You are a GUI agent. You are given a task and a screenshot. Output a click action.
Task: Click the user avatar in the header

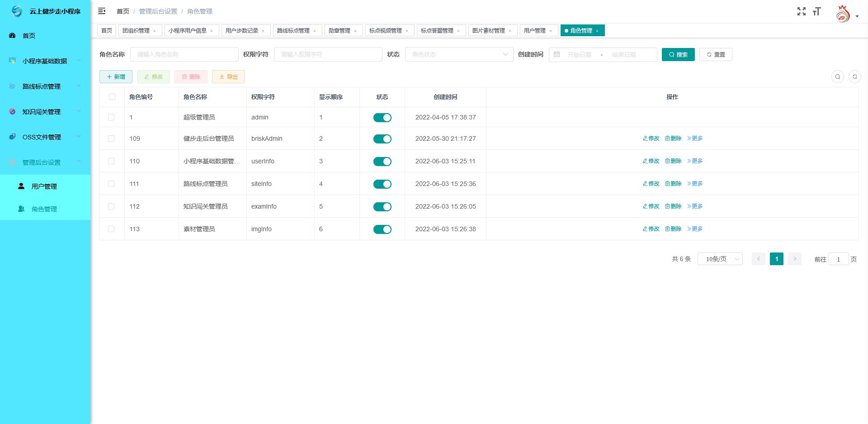(843, 14)
